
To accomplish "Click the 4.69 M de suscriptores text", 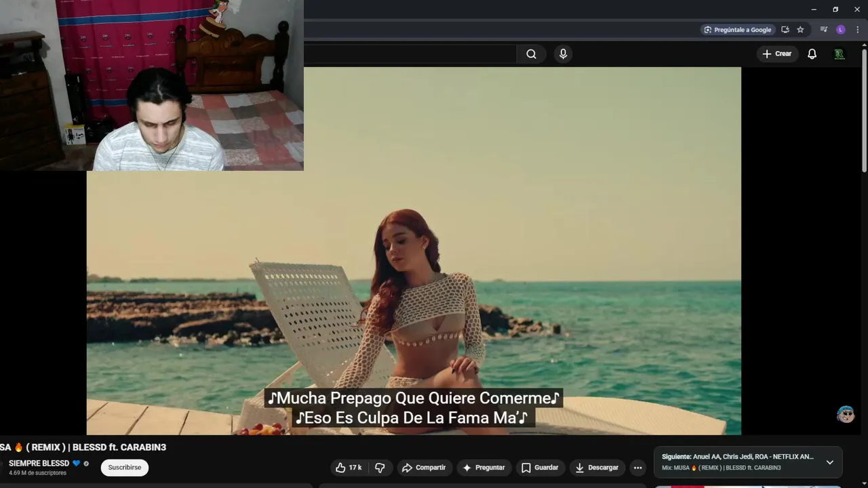I will point(37,473).
